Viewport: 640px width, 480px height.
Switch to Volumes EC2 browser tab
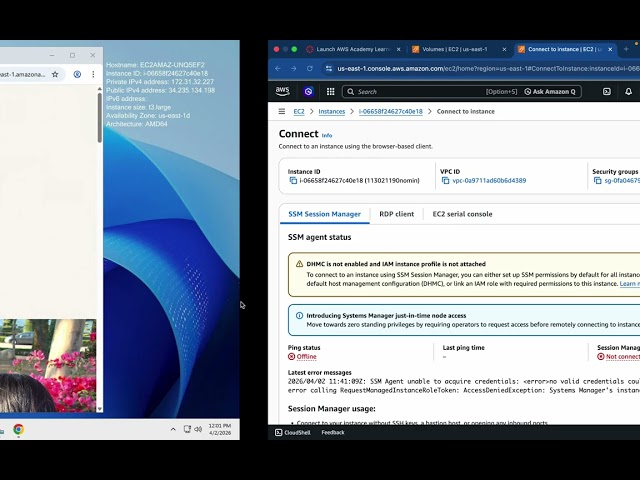pos(454,49)
